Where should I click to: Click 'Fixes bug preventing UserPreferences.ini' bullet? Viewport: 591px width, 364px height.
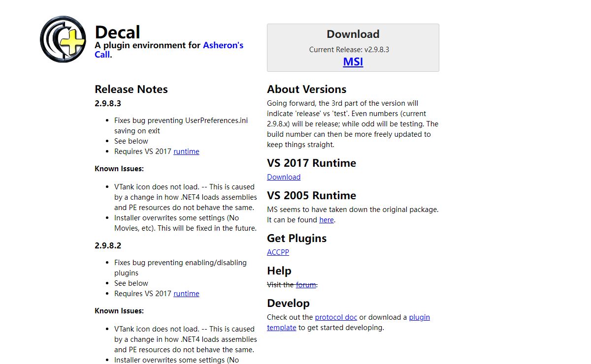click(x=181, y=125)
